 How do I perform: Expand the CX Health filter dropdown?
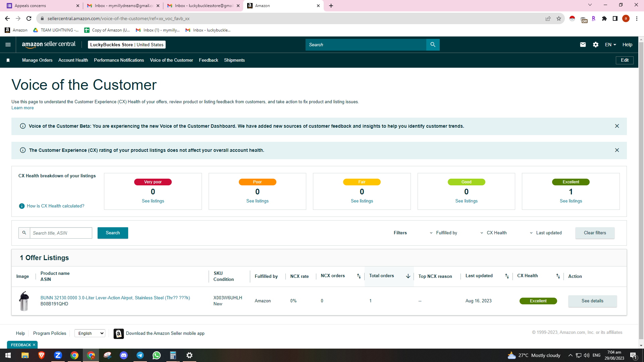tap(493, 233)
